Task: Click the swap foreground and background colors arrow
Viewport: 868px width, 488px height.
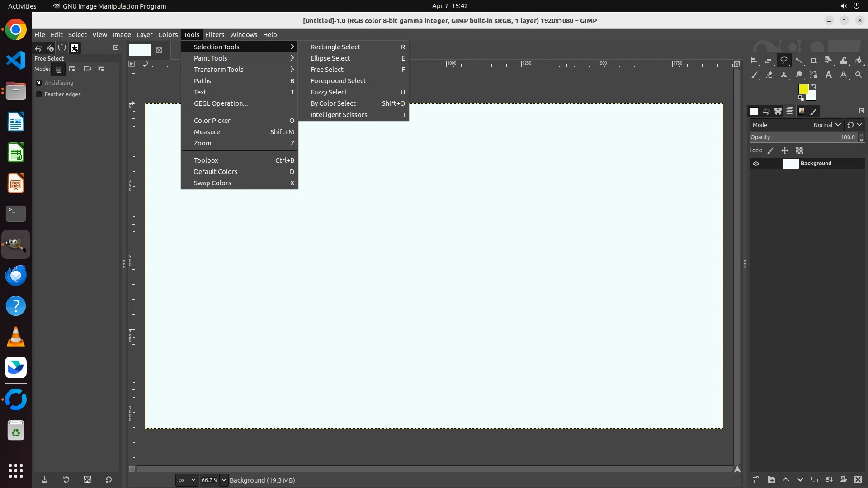Action: click(x=814, y=86)
